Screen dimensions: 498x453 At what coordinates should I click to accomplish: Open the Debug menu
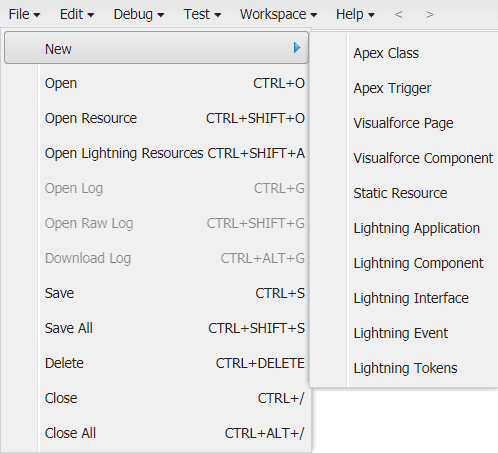point(139,14)
